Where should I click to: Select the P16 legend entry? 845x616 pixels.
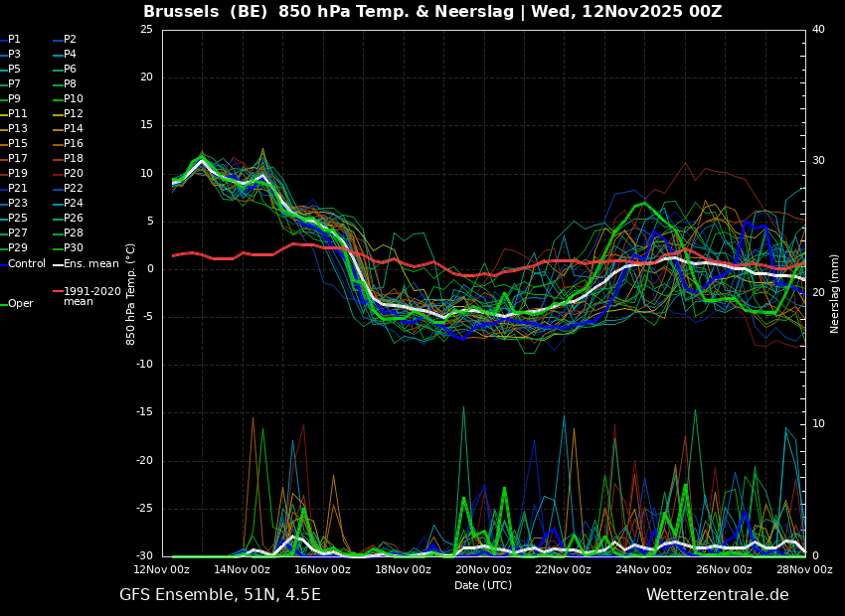74,144
